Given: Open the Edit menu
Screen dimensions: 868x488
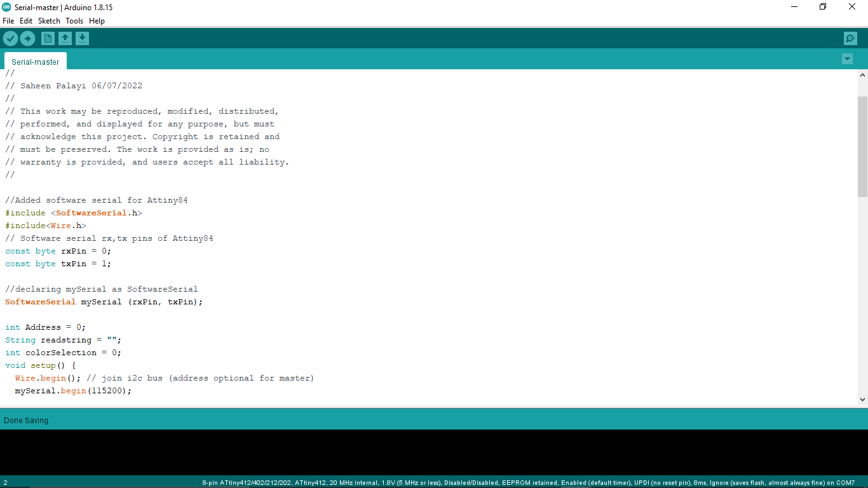Looking at the screenshot, I should 26,21.
